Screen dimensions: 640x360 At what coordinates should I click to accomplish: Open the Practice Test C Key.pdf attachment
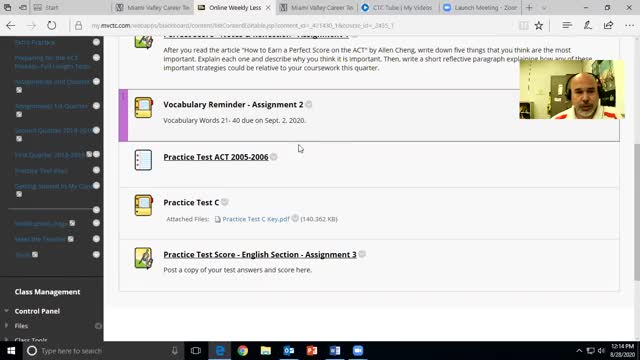pos(256,219)
